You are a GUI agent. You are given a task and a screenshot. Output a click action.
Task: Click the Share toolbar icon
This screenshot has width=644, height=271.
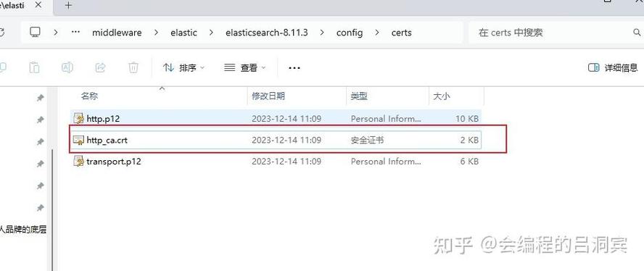[100, 67]
